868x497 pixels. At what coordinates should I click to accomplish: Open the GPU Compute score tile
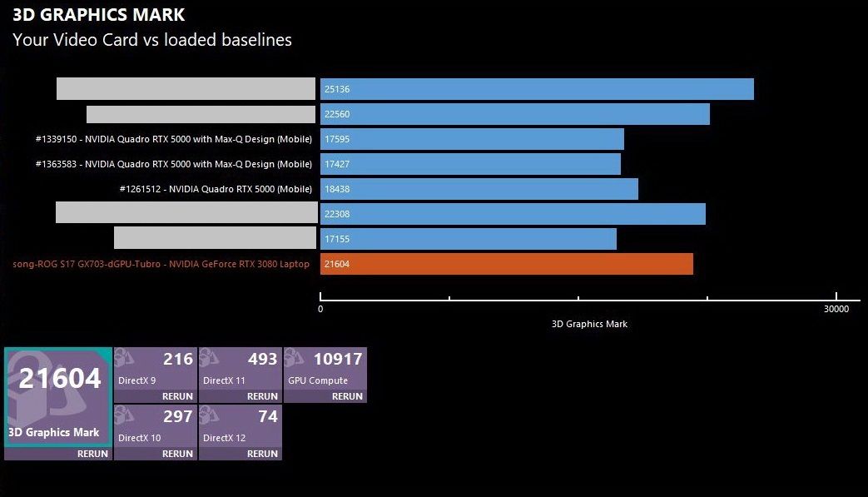click(x=325, y=369)
